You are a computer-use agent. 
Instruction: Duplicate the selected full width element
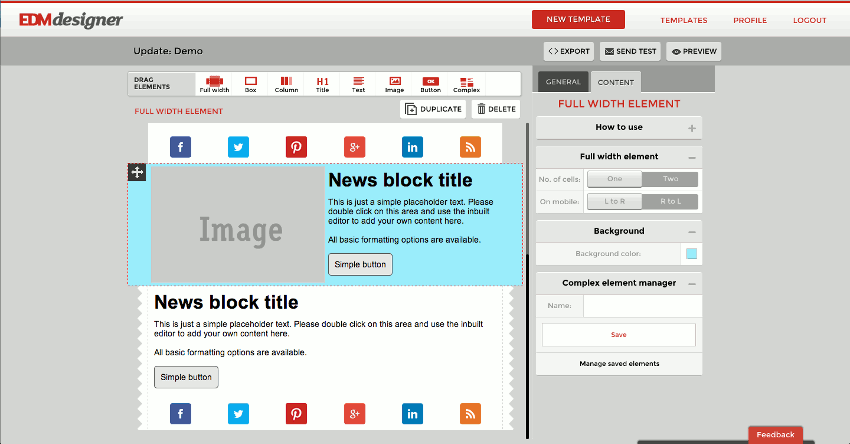click(433, 109)
